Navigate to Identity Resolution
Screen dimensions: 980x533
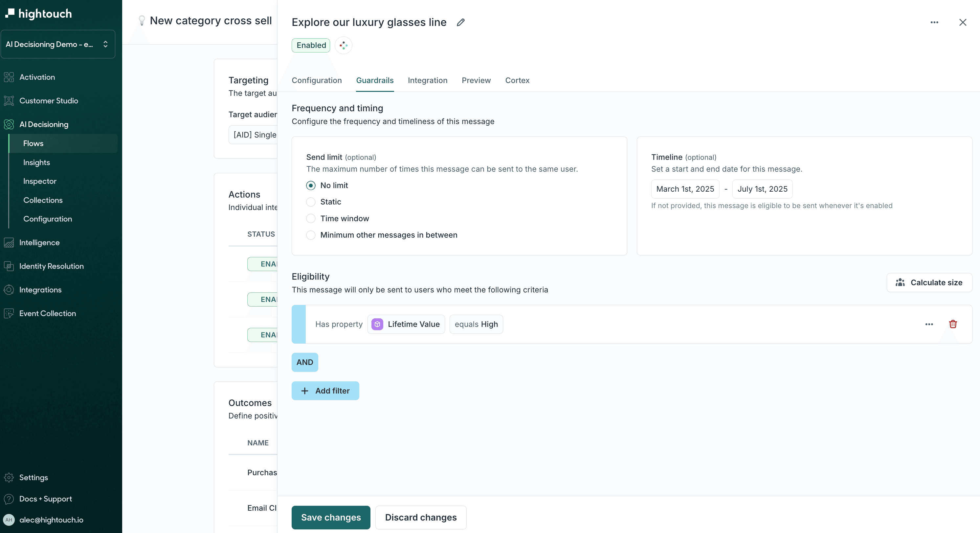click(x=51, y=266)
